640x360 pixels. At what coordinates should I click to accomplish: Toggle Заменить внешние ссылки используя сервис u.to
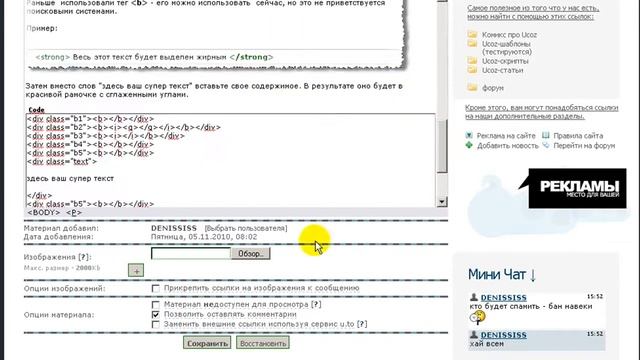click(x=156, y=324)
